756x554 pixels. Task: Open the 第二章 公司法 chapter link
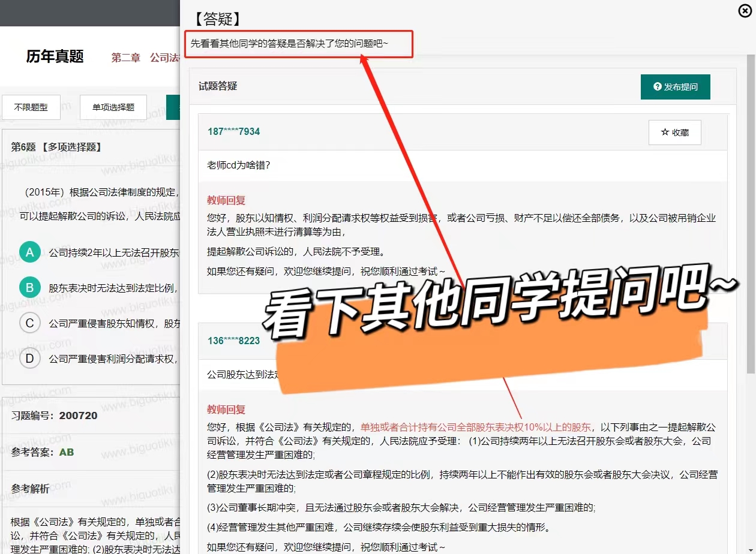(146, 58)
